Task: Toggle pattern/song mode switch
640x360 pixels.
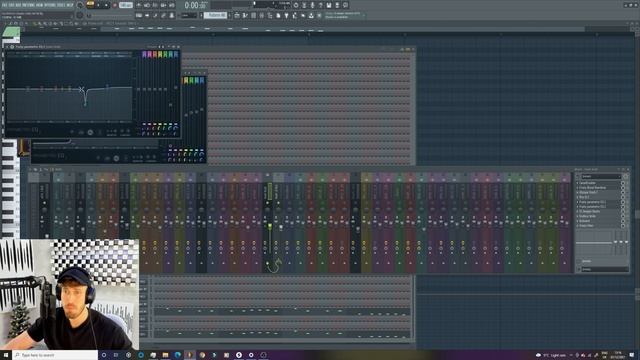Action: click(90, 5)
